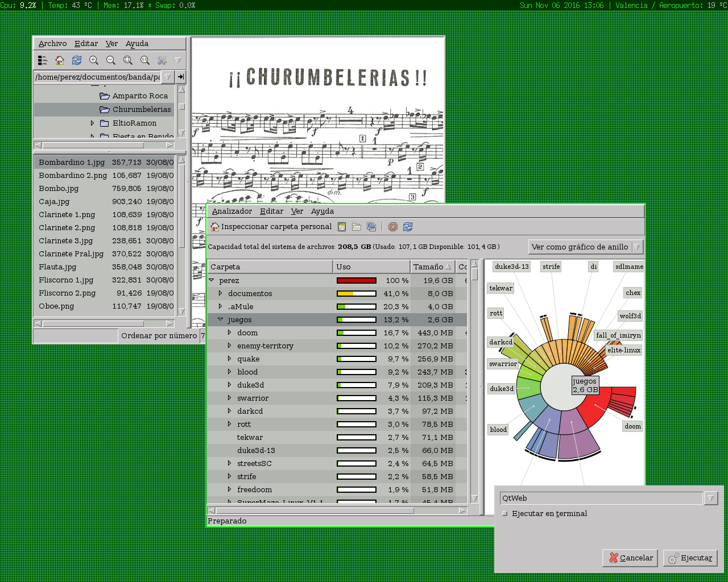Expand the .aMule folder row

[x=221, y=306]
